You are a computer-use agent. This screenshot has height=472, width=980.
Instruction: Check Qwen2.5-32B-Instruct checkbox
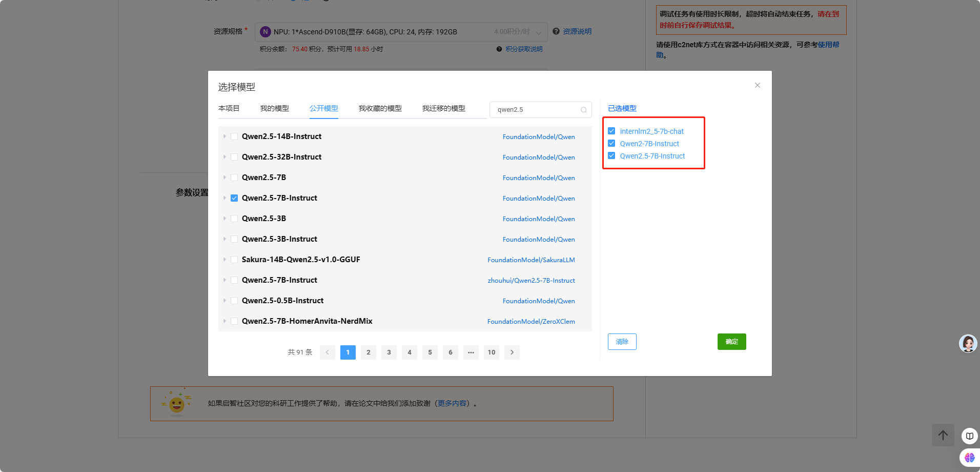pos(234,157)
